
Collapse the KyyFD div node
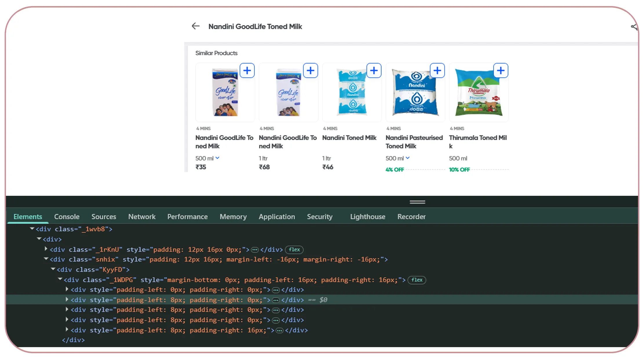(53, 269)
